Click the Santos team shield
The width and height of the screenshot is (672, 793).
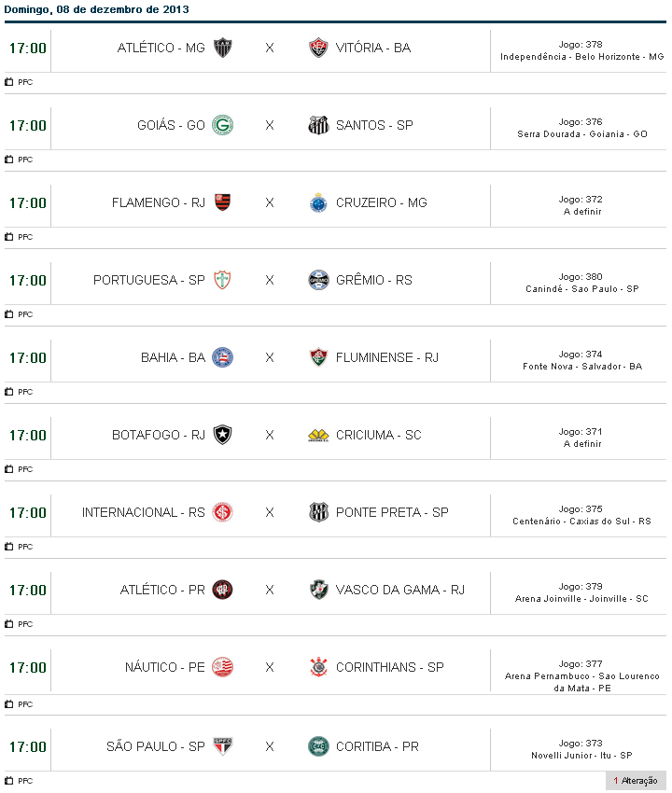(x=318, y=125)
